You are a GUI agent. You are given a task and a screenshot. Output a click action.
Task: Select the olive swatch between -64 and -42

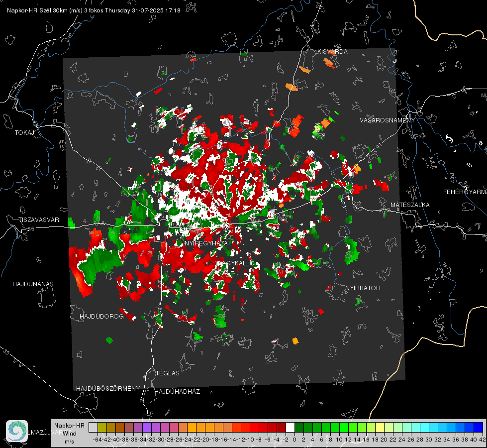tap(102, 428)
